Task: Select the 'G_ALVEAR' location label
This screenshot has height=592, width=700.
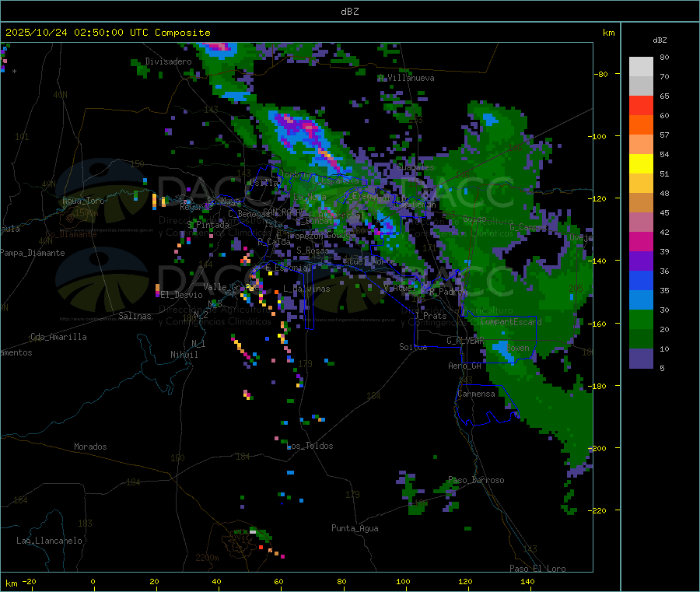Action: [465, 341]
